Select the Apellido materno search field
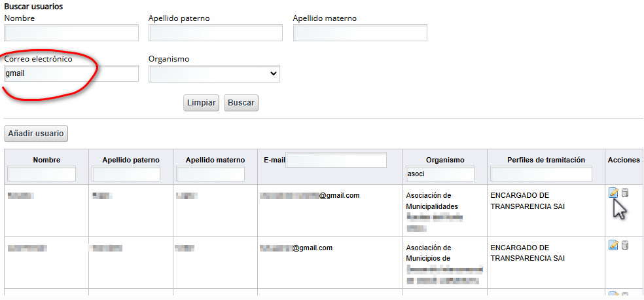Screen dimensions: 644x300 tap(360, 33)
